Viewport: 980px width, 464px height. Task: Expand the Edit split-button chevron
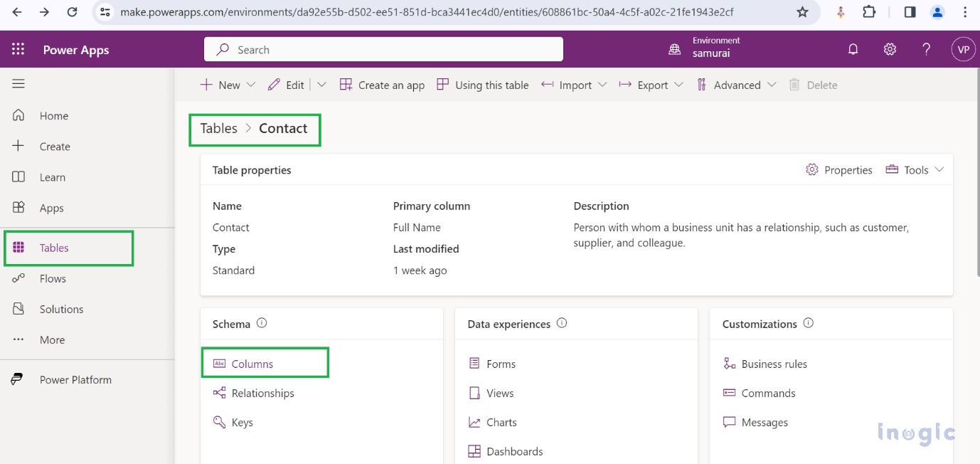321,85
